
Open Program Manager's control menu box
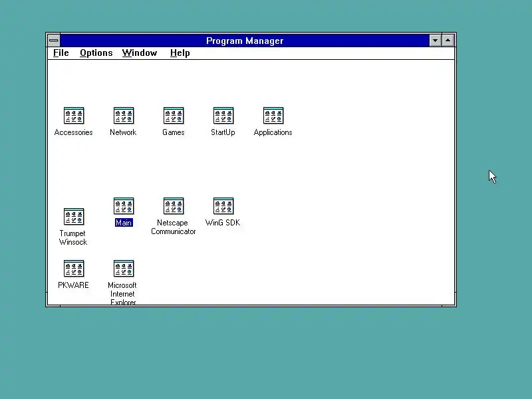click(x=54, y=41)
